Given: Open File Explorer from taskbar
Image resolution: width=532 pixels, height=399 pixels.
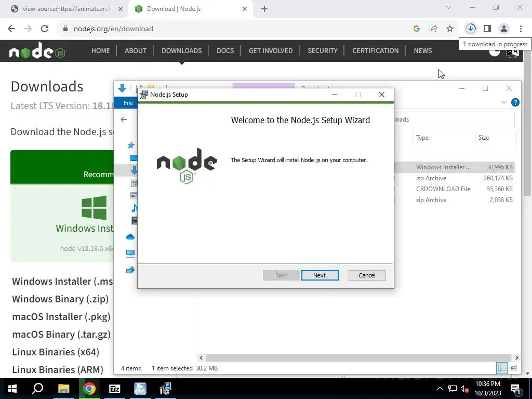Looking at the screenshot, I should point(63,389).
